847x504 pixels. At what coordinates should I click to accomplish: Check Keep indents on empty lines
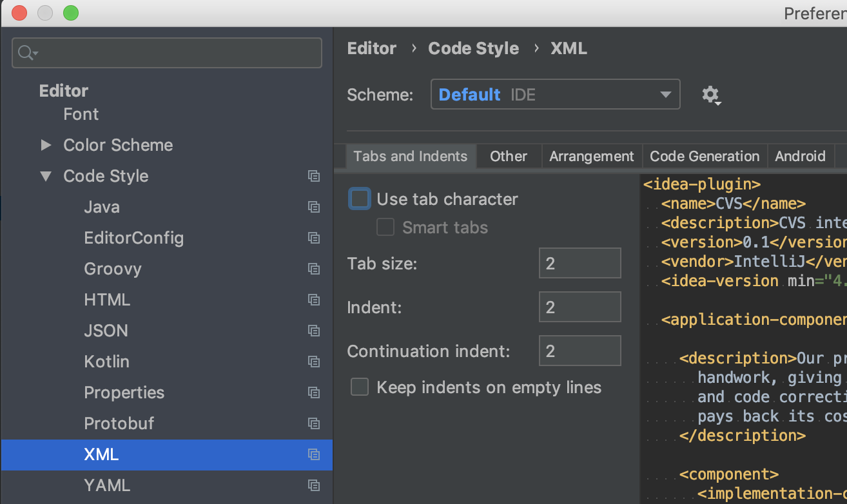pos(360,387)
